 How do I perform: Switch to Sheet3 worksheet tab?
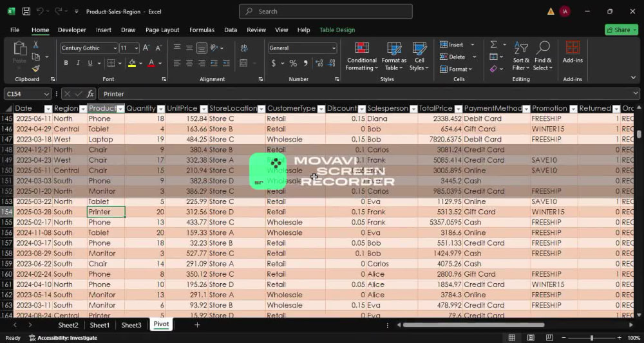point(131,325)
